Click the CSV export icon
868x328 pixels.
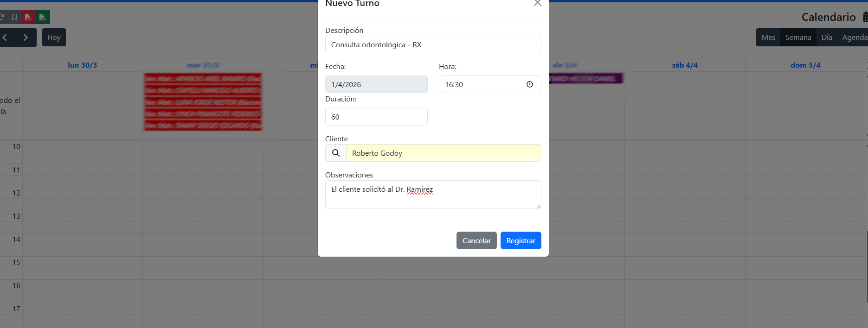pyautogui.click(x=43, y=17)
